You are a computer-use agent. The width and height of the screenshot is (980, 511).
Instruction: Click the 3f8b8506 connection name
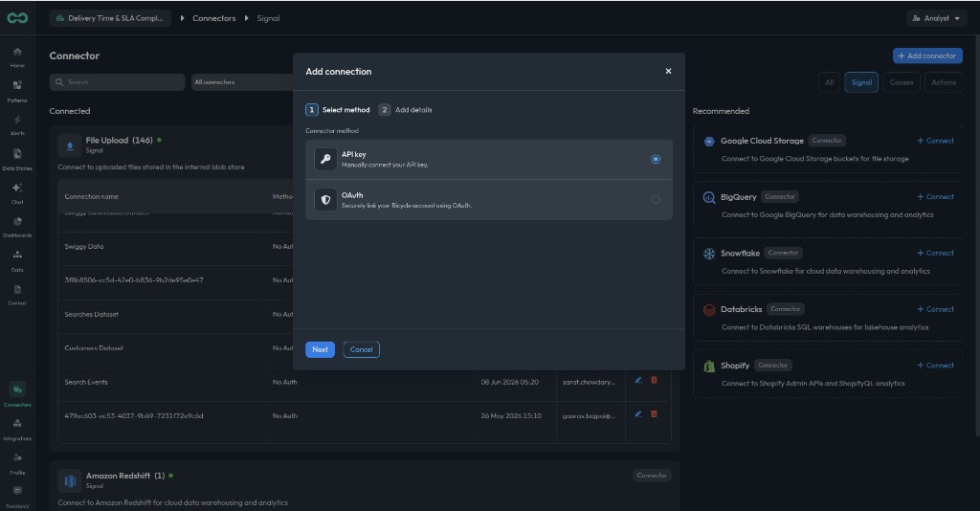tap(134, 280)
